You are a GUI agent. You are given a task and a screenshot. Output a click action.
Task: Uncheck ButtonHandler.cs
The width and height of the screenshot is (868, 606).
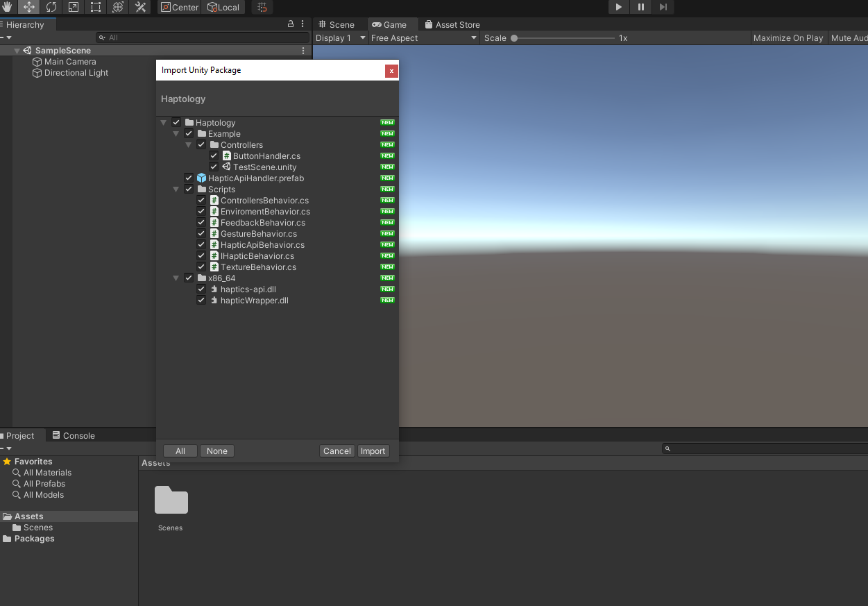pyautogui.click(x=214, y=156)
